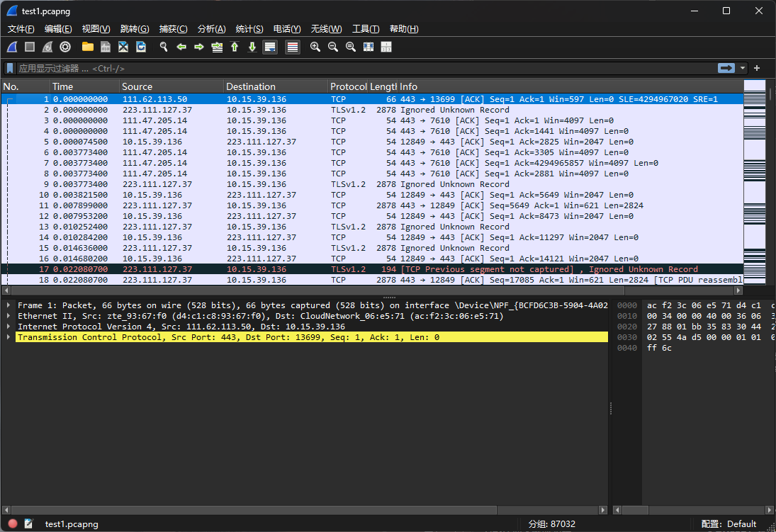Toggle auto-scroll during live capture

pos(269,47)
